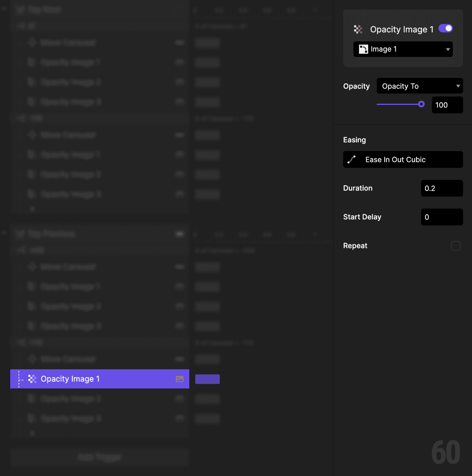Click the layer thumbnail icon inside the Image 1 selector

pos(364,49)
